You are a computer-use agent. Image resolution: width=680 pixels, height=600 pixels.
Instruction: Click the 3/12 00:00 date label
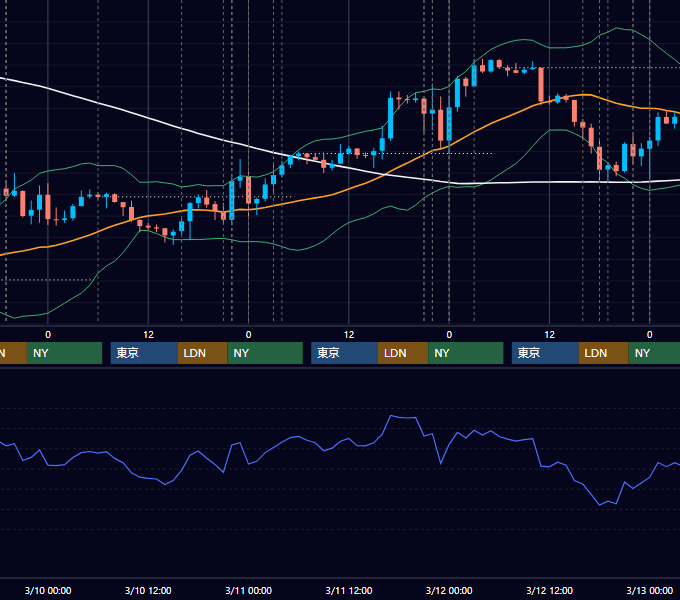[x=449, y=590]
